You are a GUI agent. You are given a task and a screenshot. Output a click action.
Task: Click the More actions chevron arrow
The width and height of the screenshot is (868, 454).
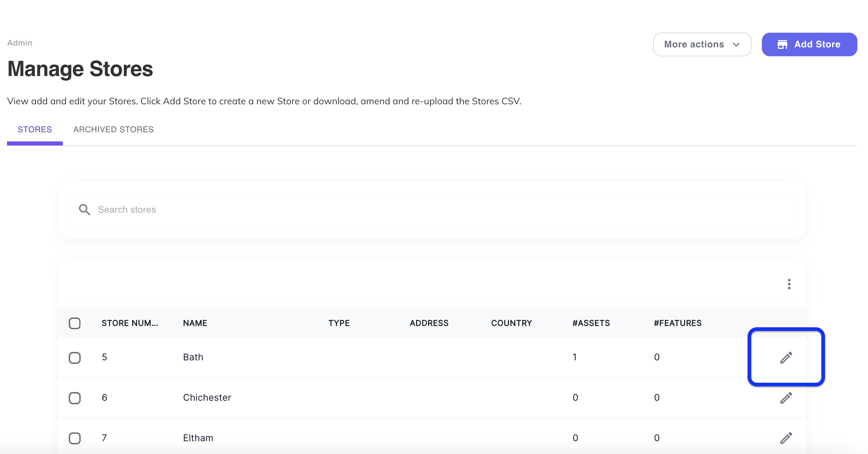[736, 44]
